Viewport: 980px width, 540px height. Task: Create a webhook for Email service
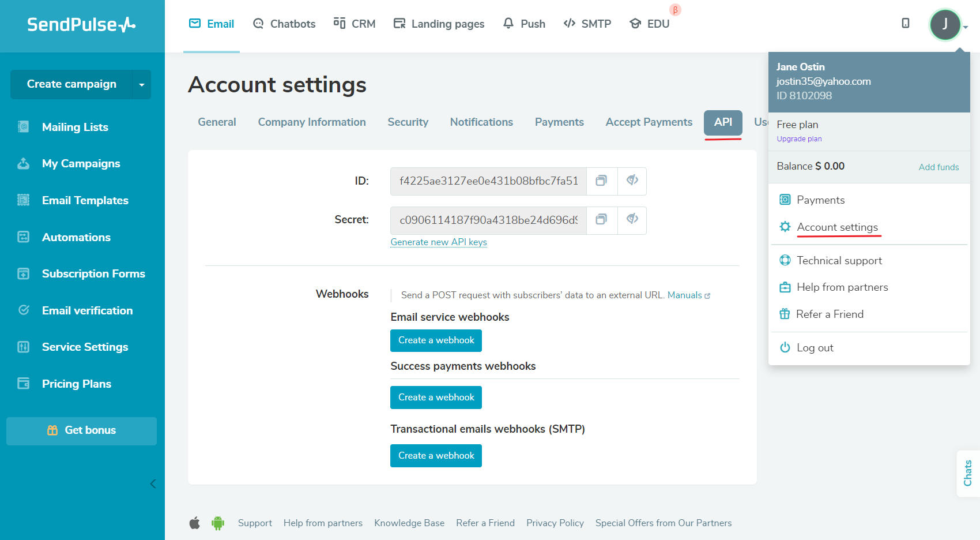click(436, 340)
